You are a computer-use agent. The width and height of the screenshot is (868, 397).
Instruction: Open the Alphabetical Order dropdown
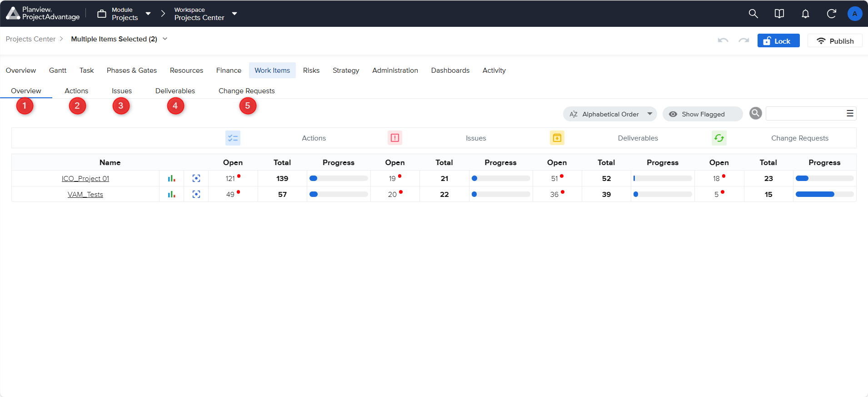(610, 114)
